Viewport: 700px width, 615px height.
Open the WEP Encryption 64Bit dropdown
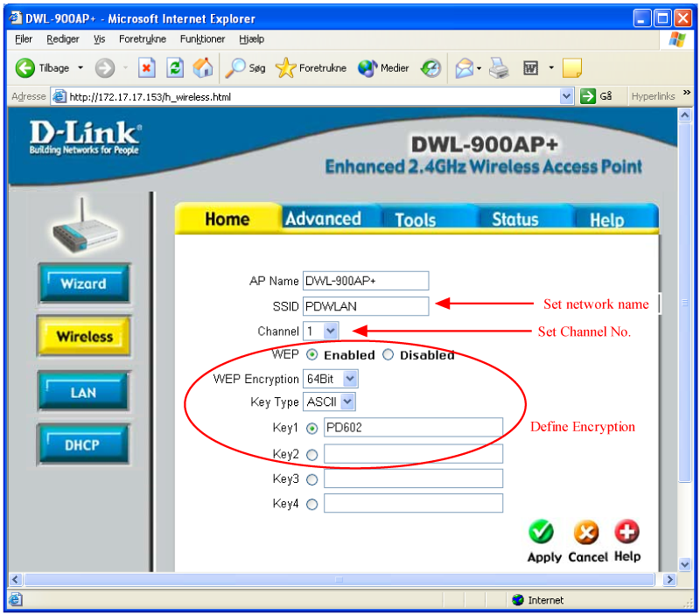coord(350,379)
